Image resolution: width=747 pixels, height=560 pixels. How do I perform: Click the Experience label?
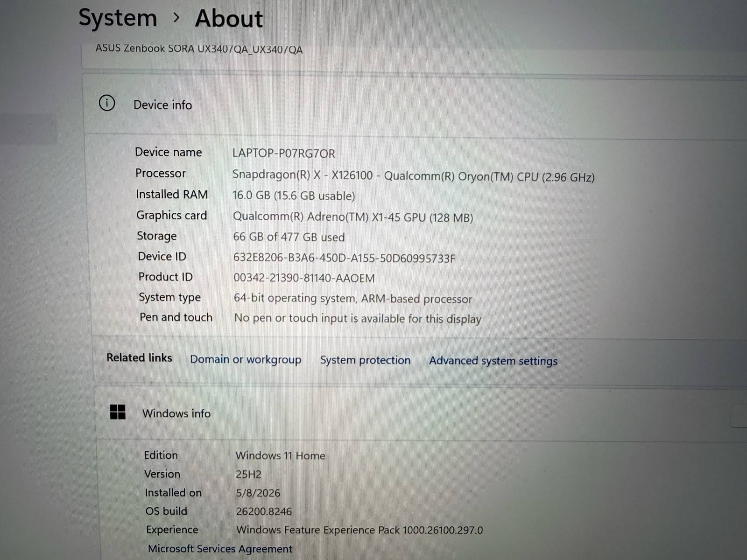[172, 530]
